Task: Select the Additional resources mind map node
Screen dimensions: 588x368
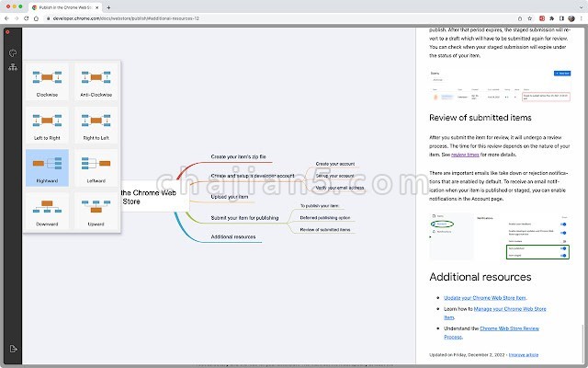Action: click(x=233, y=236)
